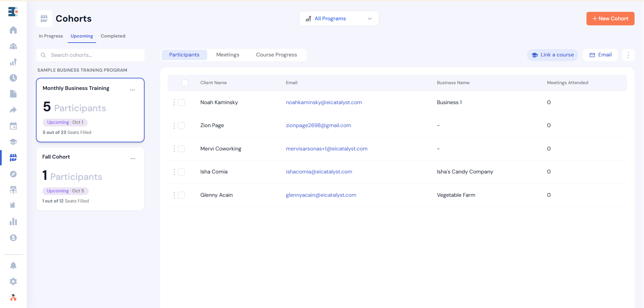Open the settings gear in sidebar
Screen dimensions: 644x308
click(13, 281)
